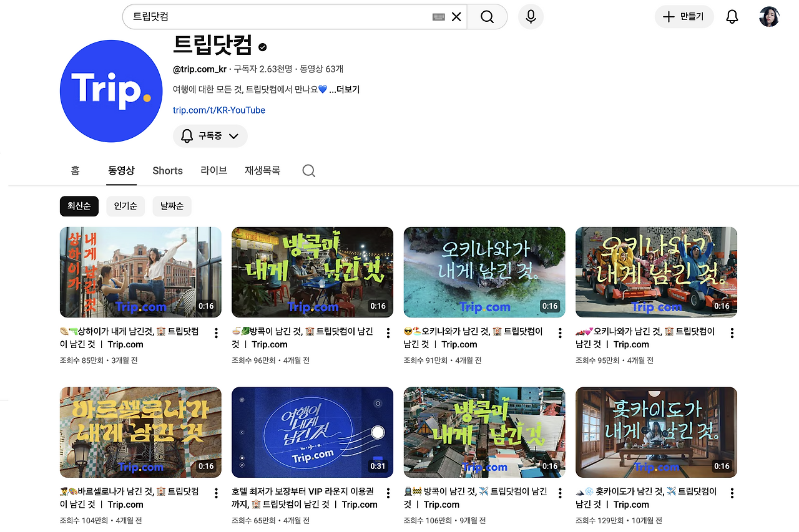
Task: Open video title with 95만회 오키나와가 남긴 것
Action: (x=645, y=337)
